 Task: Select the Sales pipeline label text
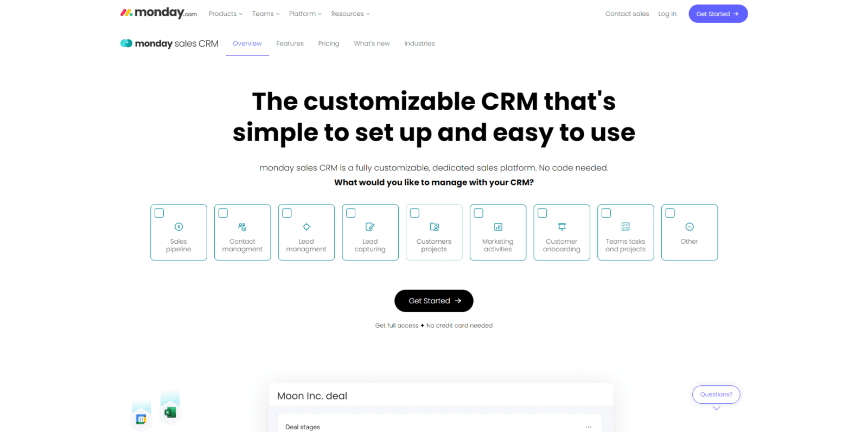[x=178, y=245]
